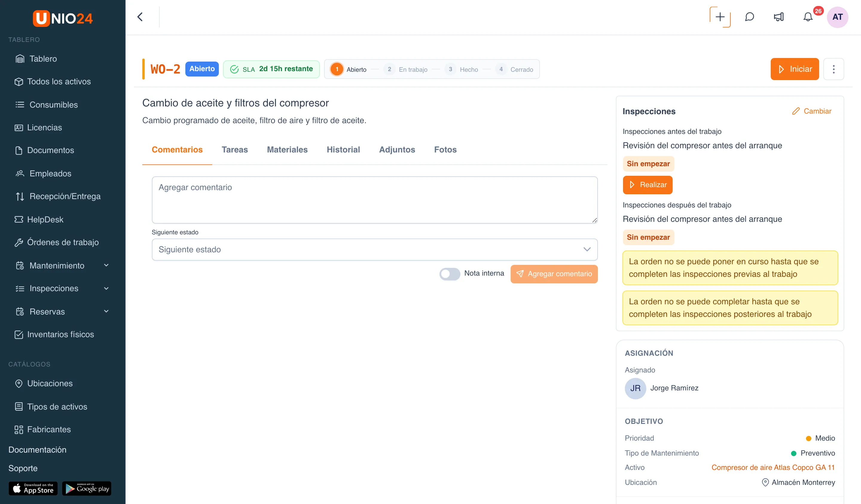
Task: Open the quick add plus icon
Action: [x=720, y=17]
